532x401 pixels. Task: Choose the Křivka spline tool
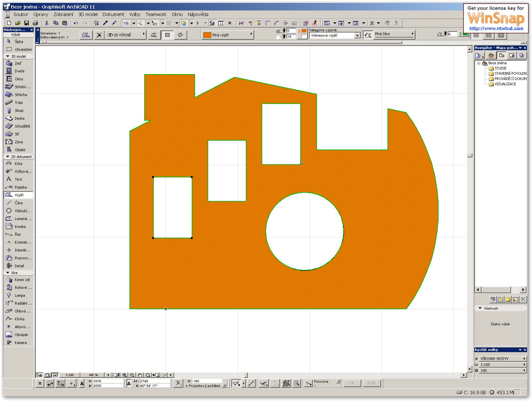pos(18,319)
